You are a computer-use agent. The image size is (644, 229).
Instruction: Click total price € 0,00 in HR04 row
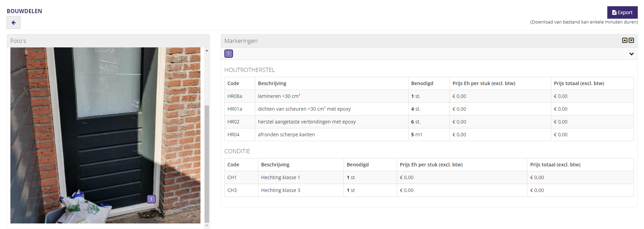point(561,135)
